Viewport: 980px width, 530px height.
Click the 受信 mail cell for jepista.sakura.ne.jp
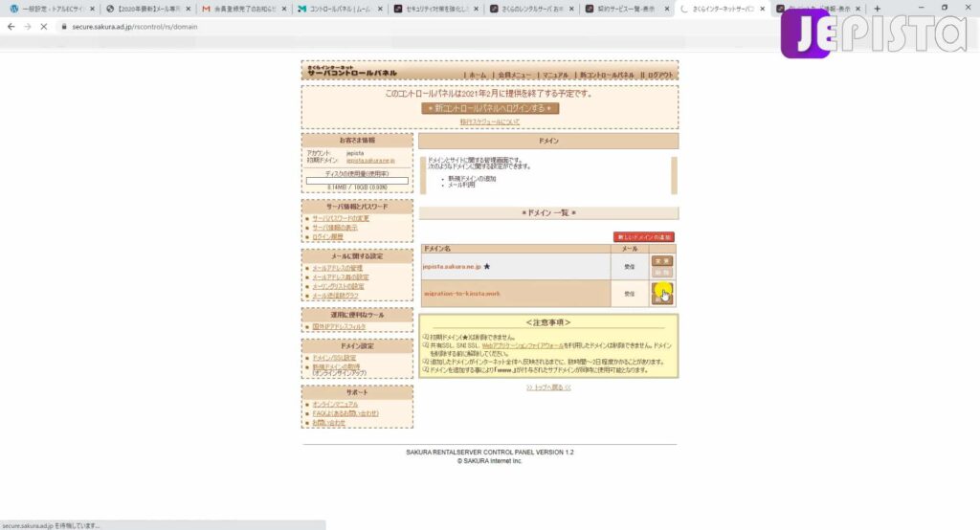pos(630,267)
